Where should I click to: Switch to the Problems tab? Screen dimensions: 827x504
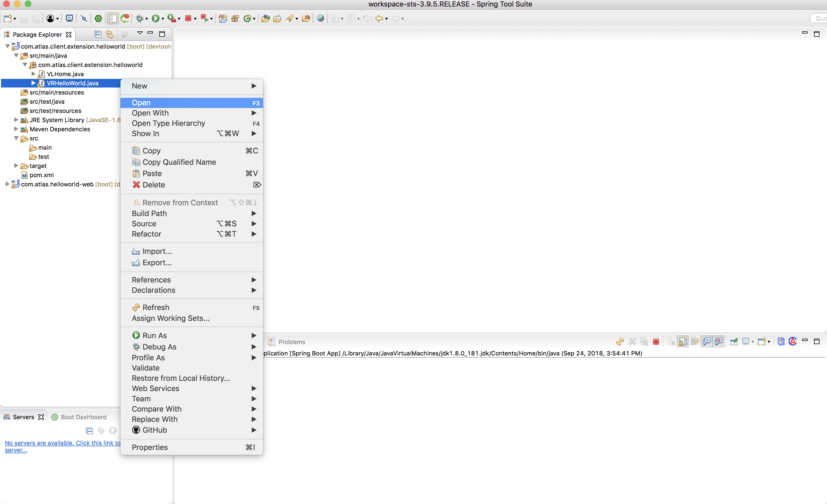(287, 342)
